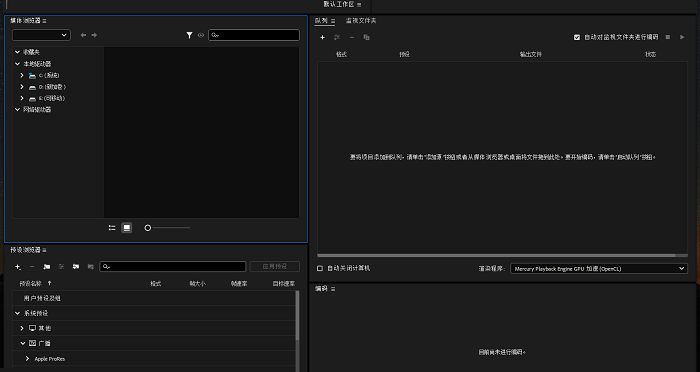
Task: Open the 媒体浏览器 panel menu icon
Action: pos(44,21)
